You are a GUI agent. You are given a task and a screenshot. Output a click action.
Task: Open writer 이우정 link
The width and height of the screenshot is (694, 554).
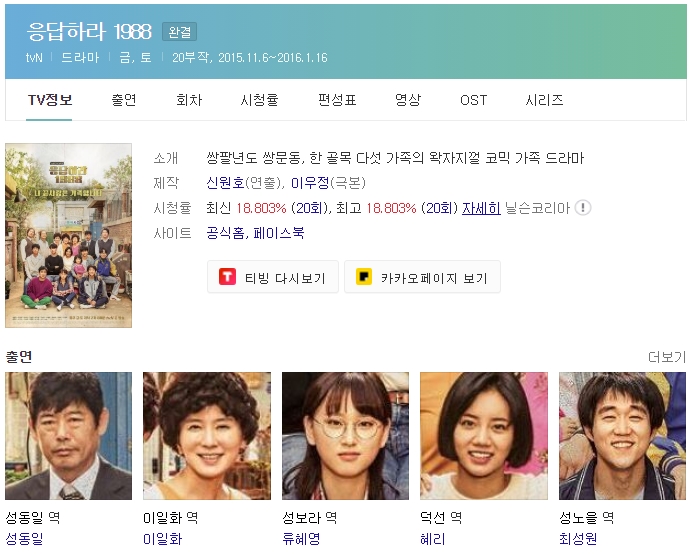click(x=310, y=183)
